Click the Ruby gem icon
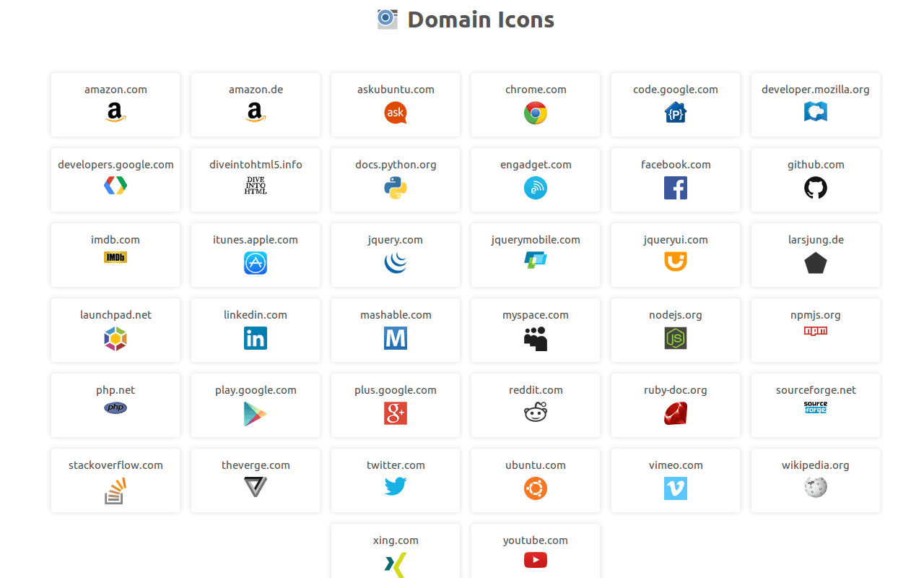 click(x=676, y=413)
